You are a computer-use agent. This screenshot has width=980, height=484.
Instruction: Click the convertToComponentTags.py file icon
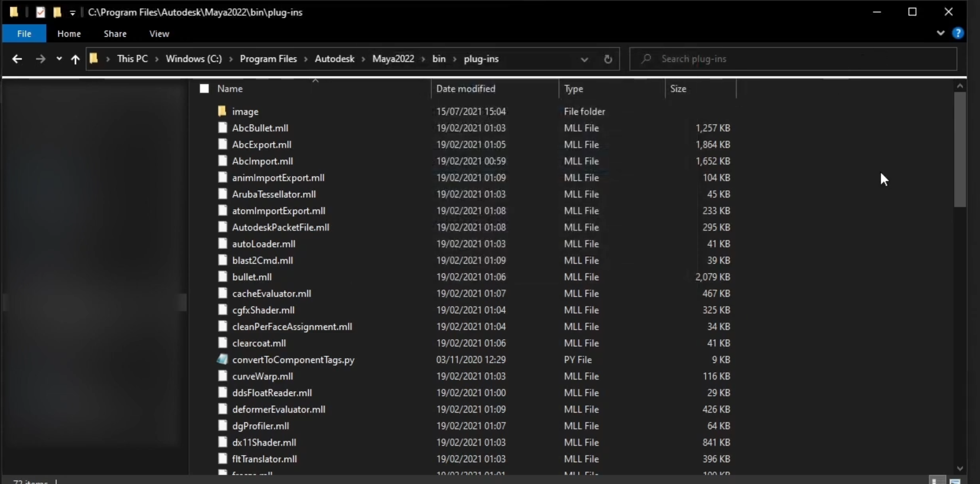point(222,359)
